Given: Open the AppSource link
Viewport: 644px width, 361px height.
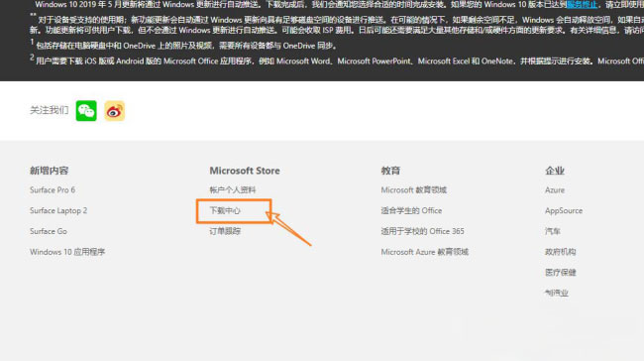Looking at the screenshot, I should click(564, 210).
